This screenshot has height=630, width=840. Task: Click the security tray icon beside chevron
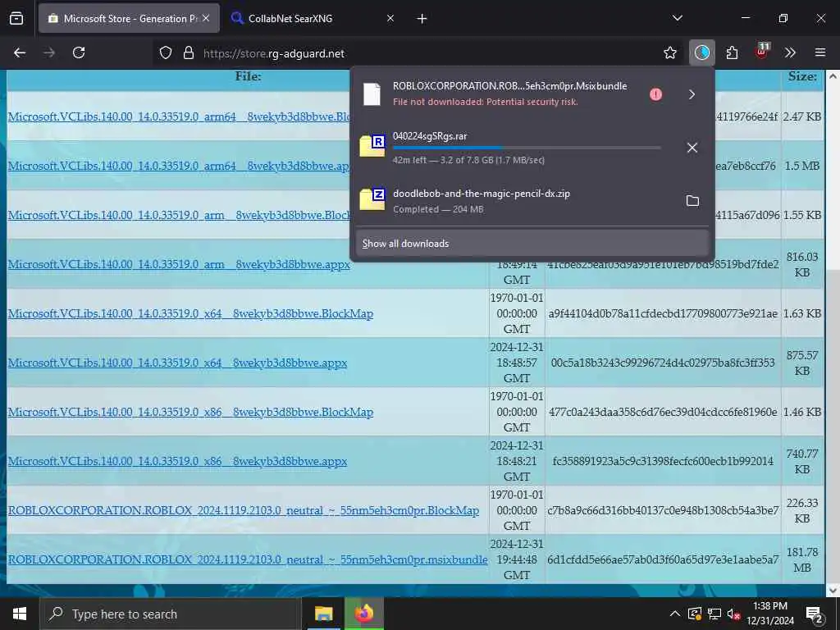(x=694, y=614)
